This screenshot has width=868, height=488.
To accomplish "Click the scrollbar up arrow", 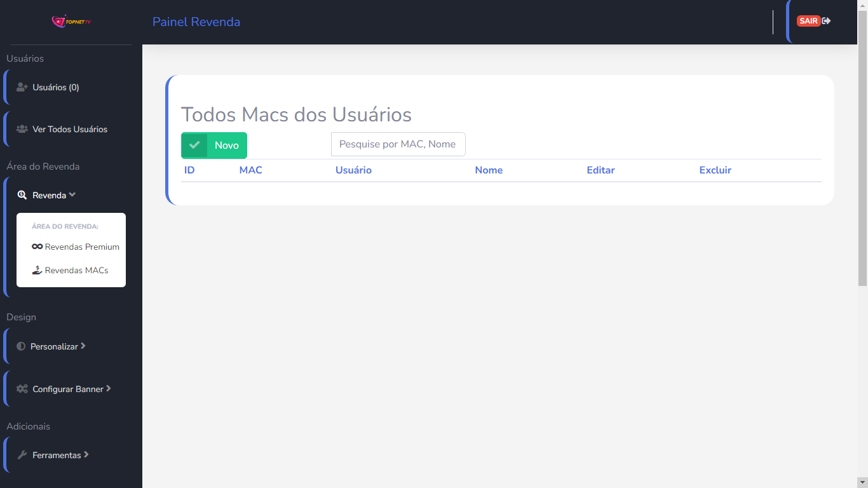I will coord(862,5).
